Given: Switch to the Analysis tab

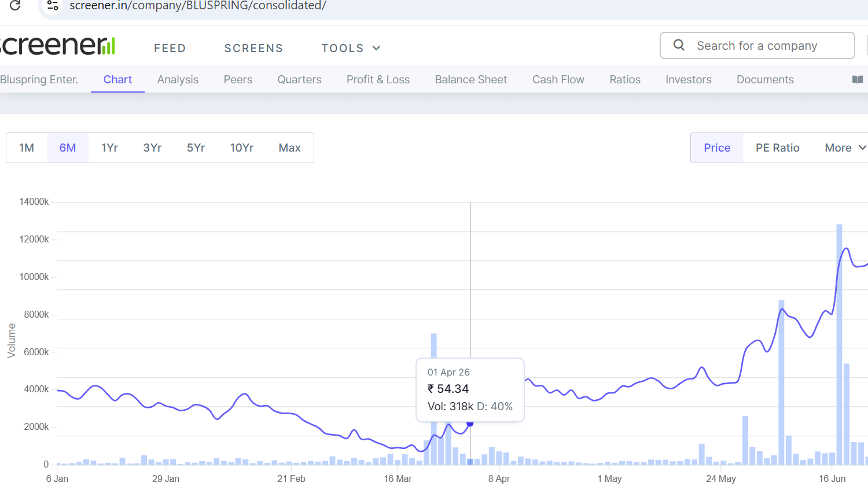Looking at the screenshot, I should point(178,79).
